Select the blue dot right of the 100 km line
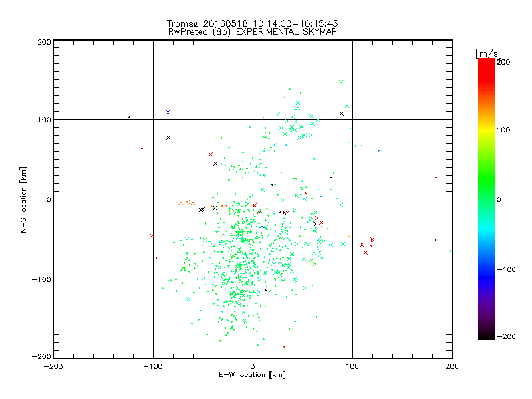This screenshot has height=399, width=532. point(378,151)
